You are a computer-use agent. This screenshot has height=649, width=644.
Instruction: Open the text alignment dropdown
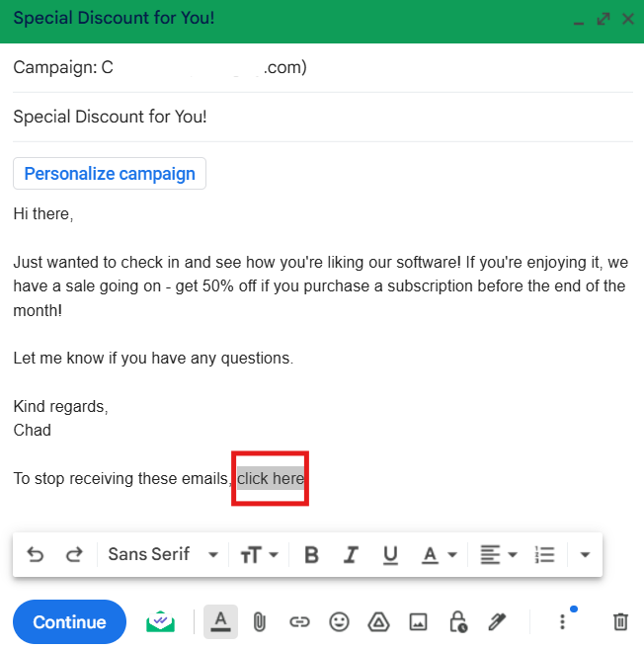click(499, 554)
